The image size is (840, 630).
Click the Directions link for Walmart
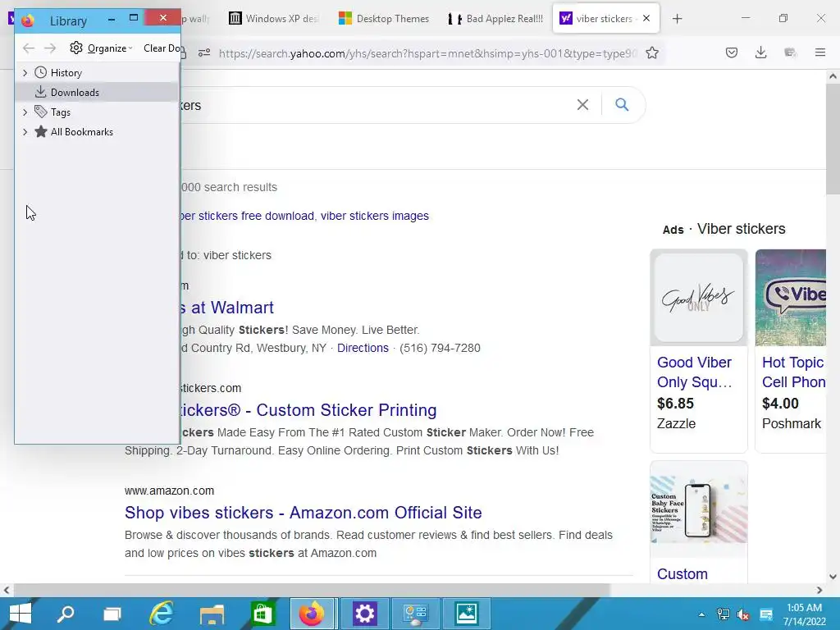coord(363,348)
